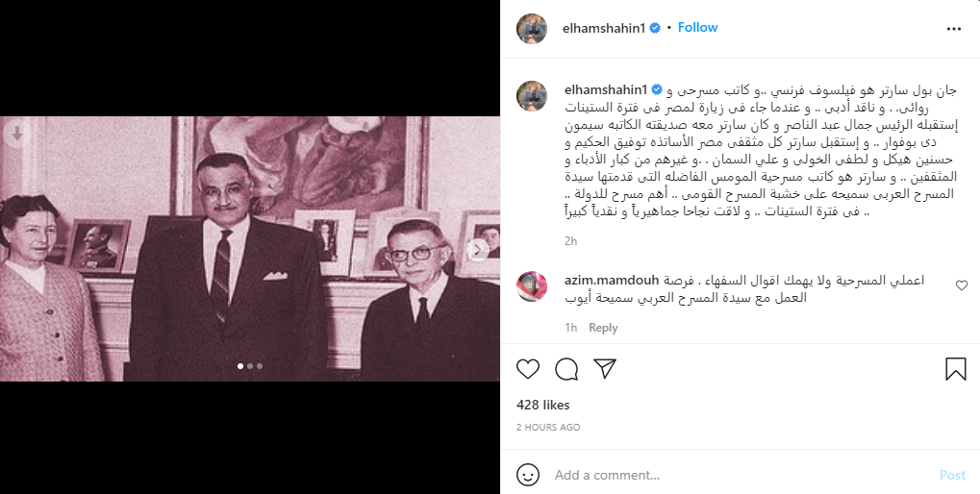Click the download arrow on the photo
Viewport: 980px width, 494px height.
point(17,133)
